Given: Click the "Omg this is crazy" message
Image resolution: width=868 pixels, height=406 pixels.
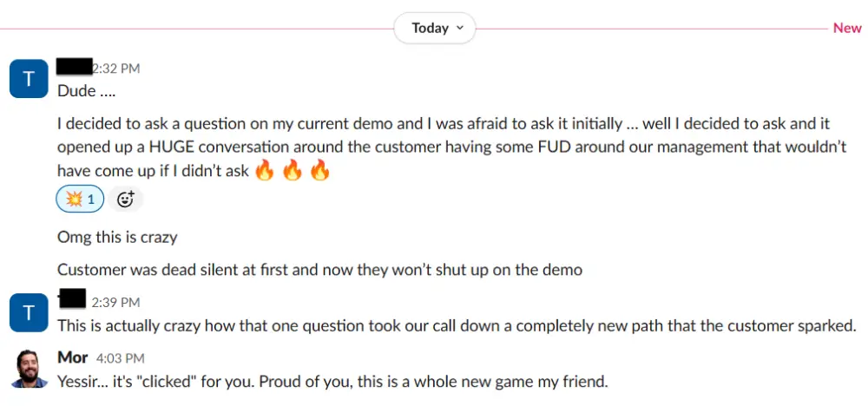Looking at the screenshot, I should pos(117,237).
